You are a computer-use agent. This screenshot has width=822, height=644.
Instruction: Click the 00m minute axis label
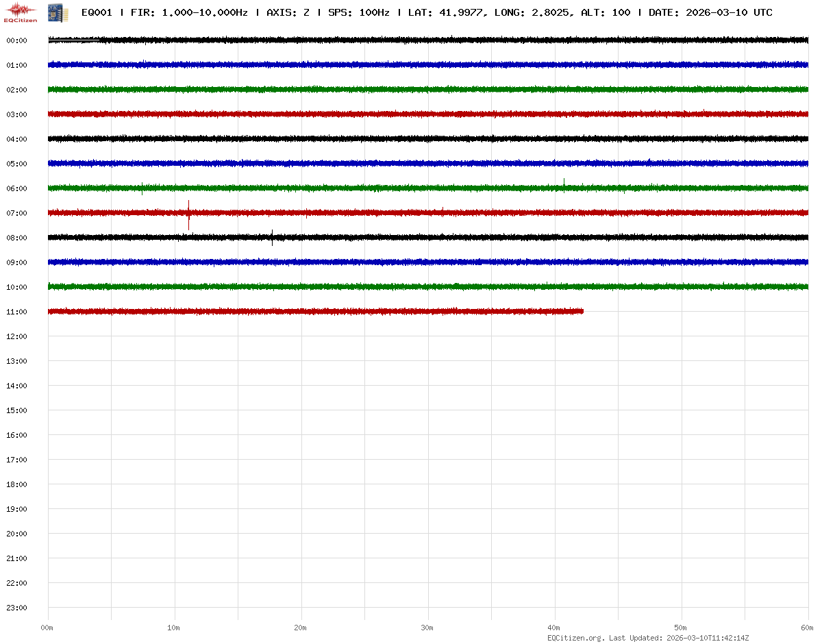47,628
